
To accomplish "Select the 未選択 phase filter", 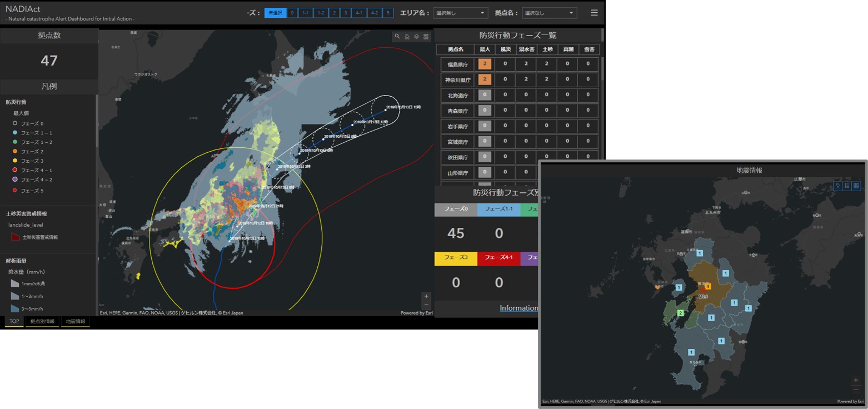I will (x=275, y=13).
